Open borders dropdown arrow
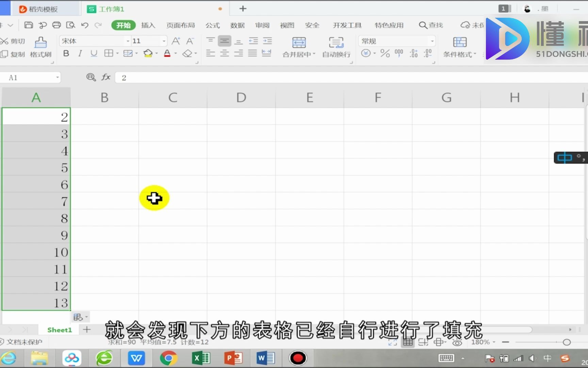 (x=117, y=53)
